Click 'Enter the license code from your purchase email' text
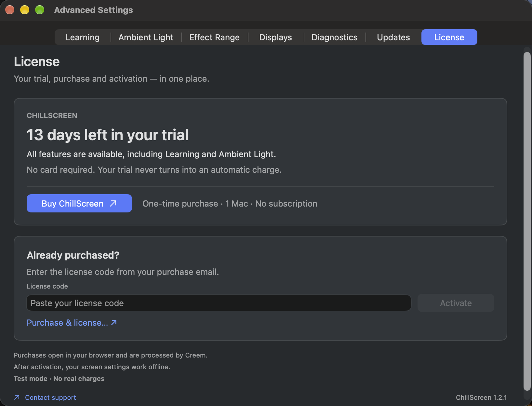 123,272
